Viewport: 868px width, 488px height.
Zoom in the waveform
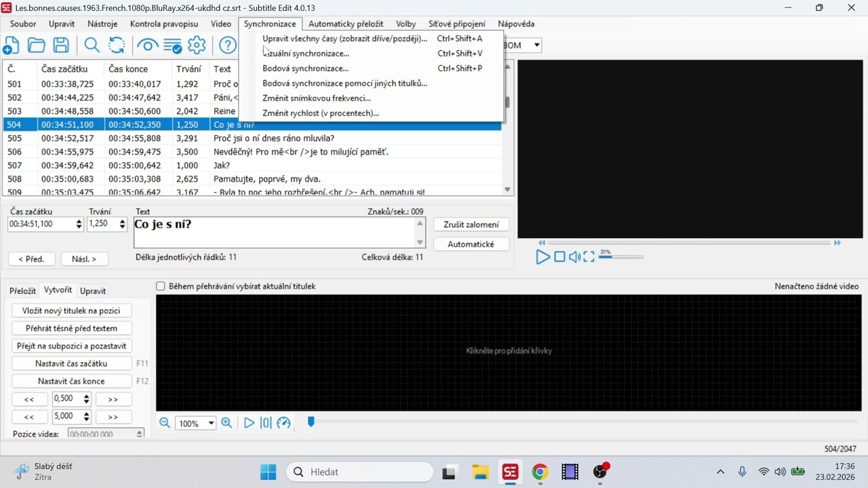click(x=226, y=423)
